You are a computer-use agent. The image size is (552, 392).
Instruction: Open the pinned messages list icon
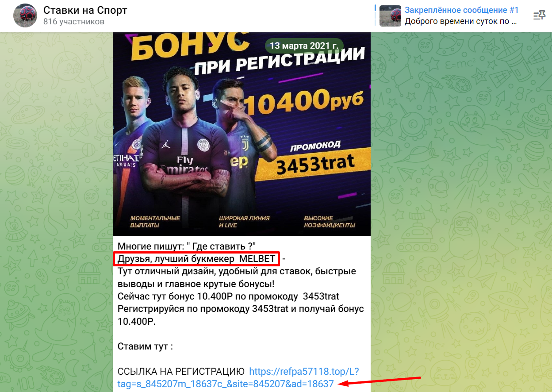(x=539, y=16)
